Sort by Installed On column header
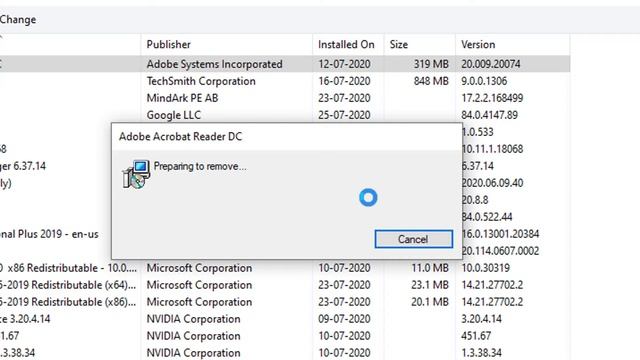Screen dimensions: 640x360 [x=346, y=44]
